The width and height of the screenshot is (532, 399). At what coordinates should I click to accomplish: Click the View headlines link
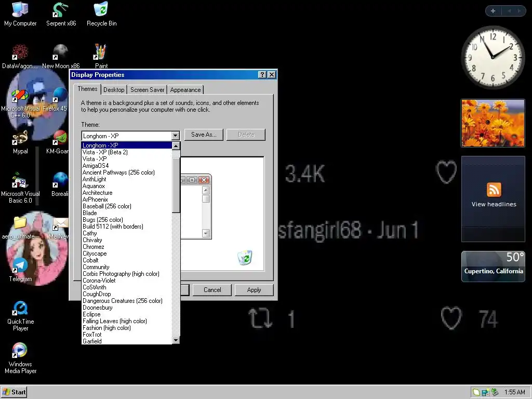(494, 204)
